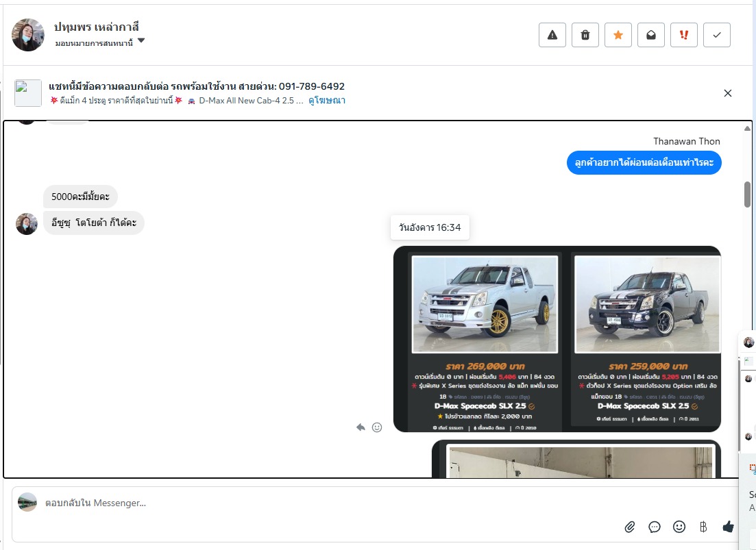This screenshot has height=550, width=756.
Task: Open silver D-Max 269,000 baht car image
Action: (485, 304)
